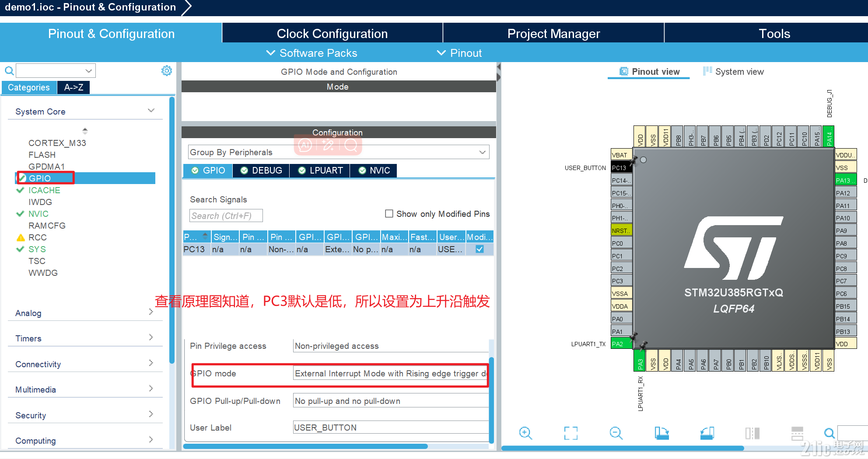Select the GPIO peripheral tab

208,170
